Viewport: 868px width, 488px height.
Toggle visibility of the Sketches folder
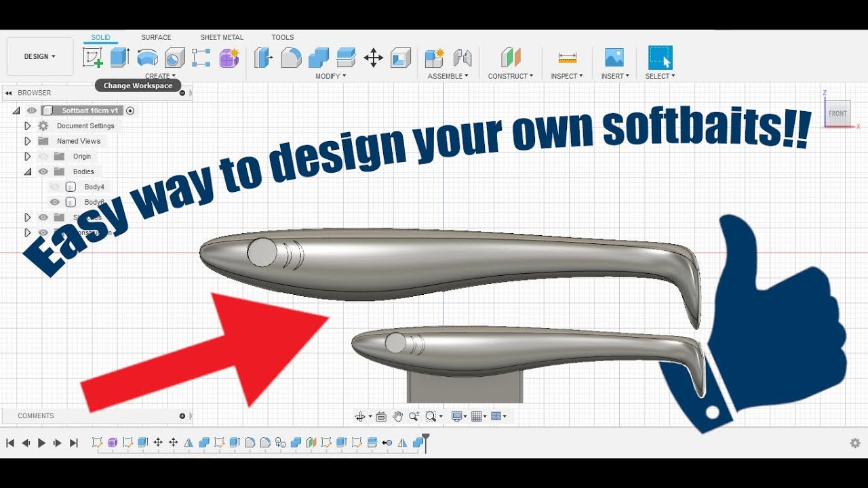coord(43,218)
